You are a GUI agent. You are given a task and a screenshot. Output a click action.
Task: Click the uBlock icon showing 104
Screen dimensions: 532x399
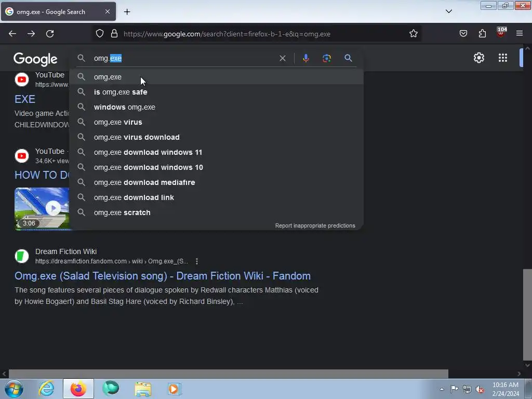(501, 33)
